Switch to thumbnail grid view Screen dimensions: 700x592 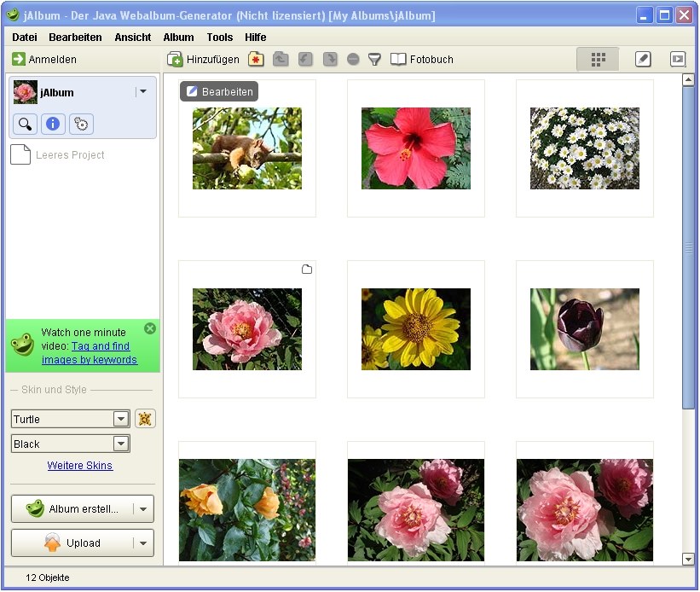[598, 59]
